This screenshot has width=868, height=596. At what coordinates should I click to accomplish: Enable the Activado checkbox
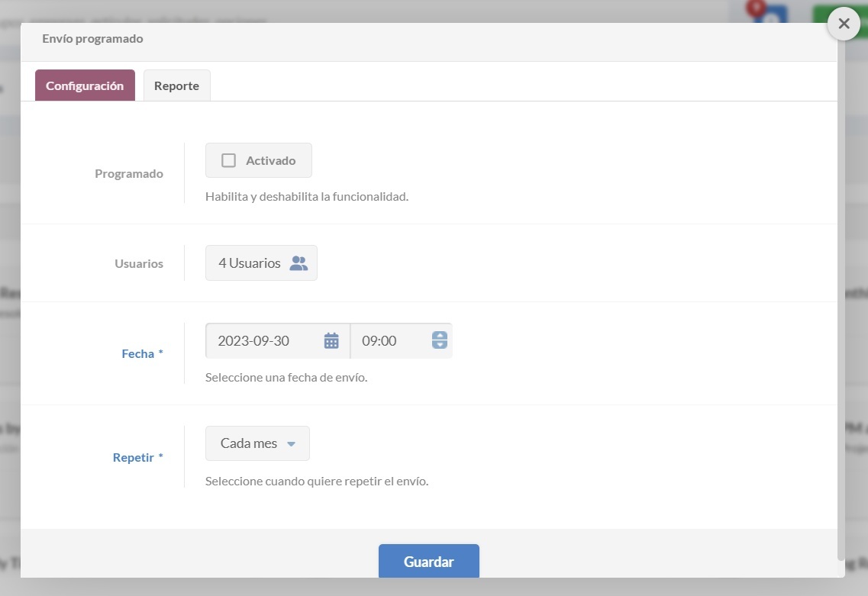tap(228, 160)
